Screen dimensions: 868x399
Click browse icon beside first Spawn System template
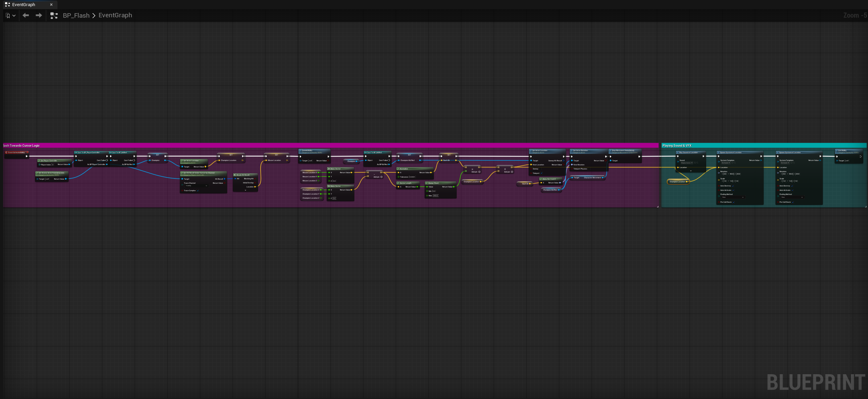coord(734,163)
